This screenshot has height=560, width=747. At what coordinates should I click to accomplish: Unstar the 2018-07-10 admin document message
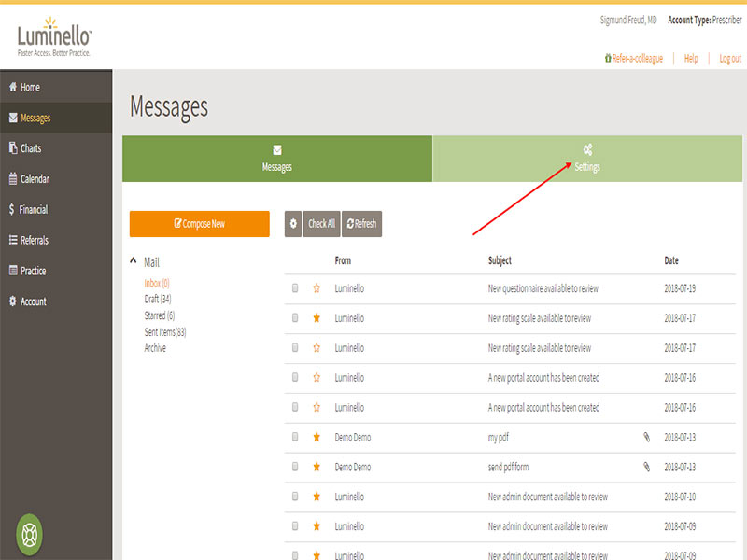(317, 497)
